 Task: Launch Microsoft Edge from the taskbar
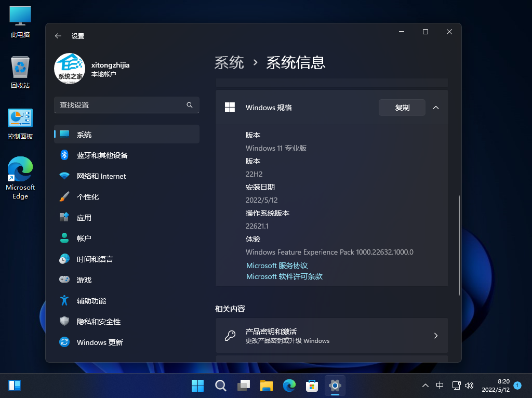point(289,386)
